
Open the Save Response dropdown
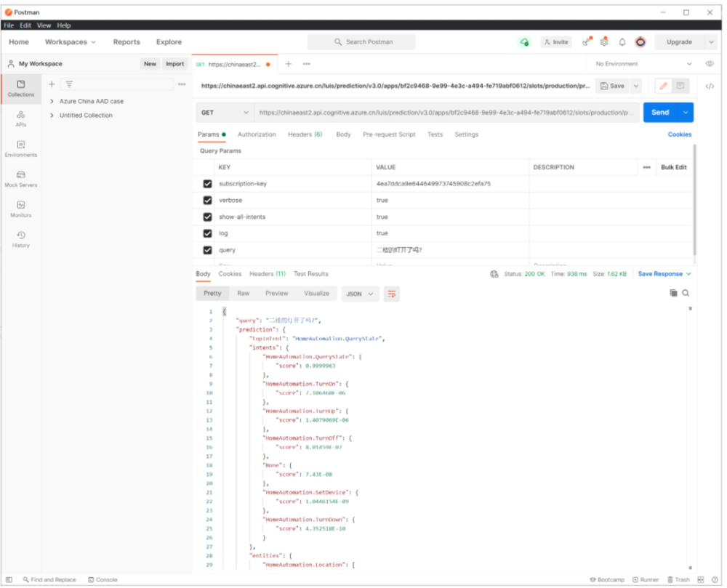[664, 274]
